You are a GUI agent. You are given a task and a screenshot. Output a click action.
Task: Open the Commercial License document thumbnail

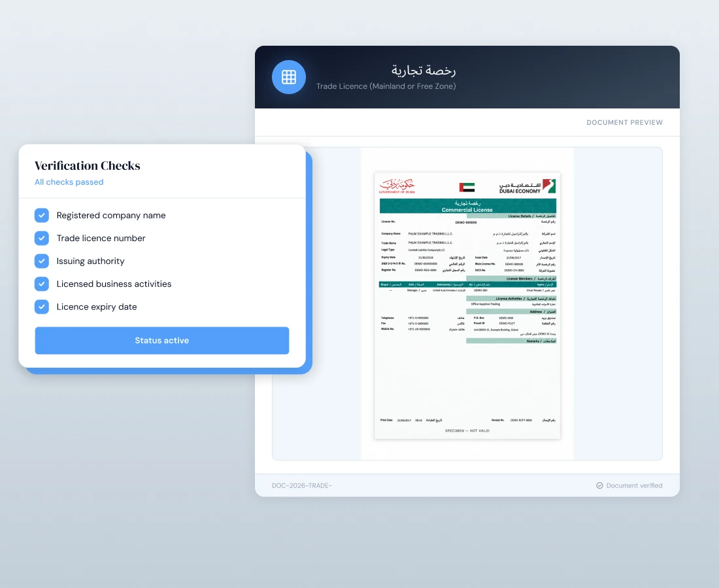click(x=467, y=306)
